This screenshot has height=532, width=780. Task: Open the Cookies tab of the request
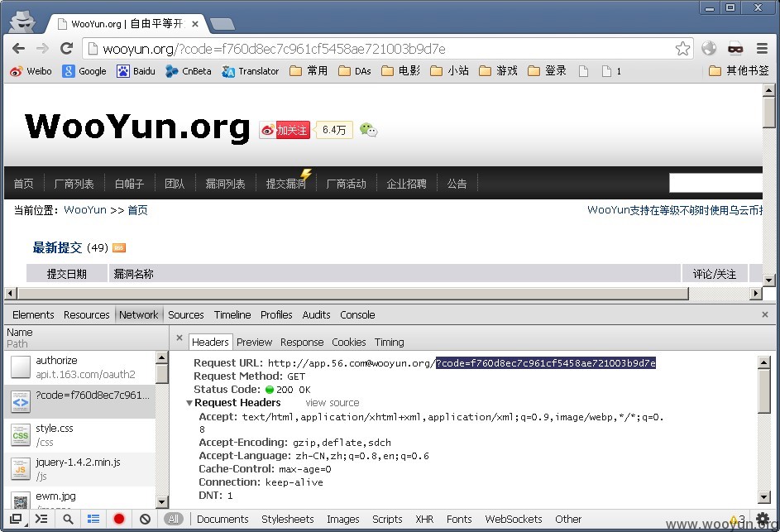click(349, 343)
